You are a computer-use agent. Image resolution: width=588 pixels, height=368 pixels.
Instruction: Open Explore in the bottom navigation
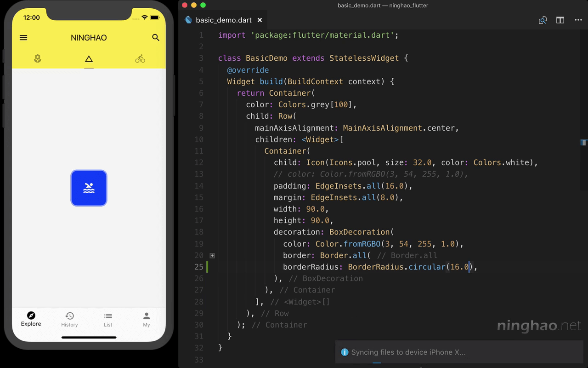[31, 319]
